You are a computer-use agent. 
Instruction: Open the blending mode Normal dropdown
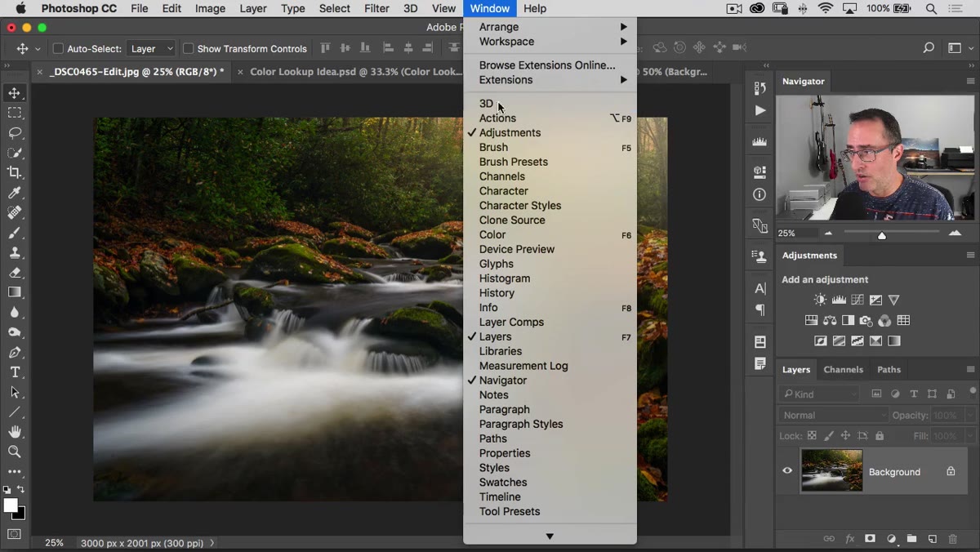834,415
